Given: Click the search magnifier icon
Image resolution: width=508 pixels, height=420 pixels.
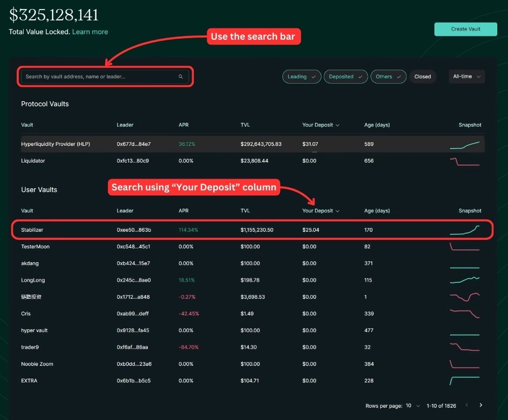Looking at the screenshot, I should pyautogui.click(x=181, y=77).
